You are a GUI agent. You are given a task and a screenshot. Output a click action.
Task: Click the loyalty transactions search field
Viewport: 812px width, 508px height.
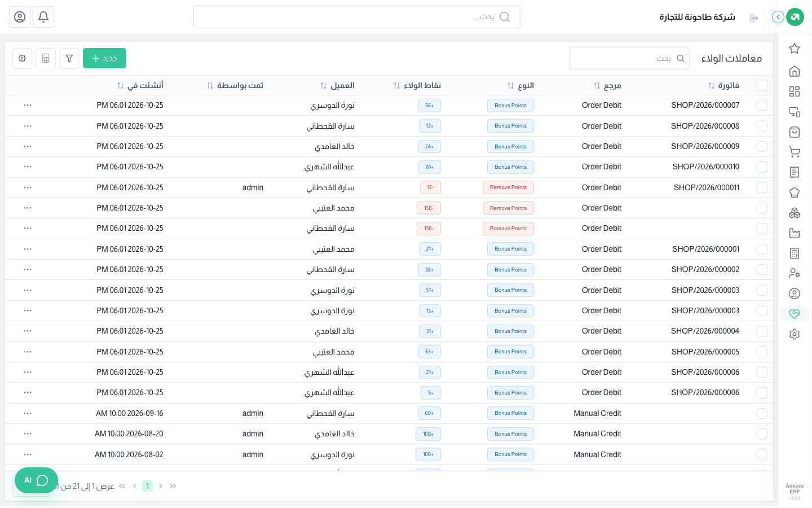tap(629, 58)
